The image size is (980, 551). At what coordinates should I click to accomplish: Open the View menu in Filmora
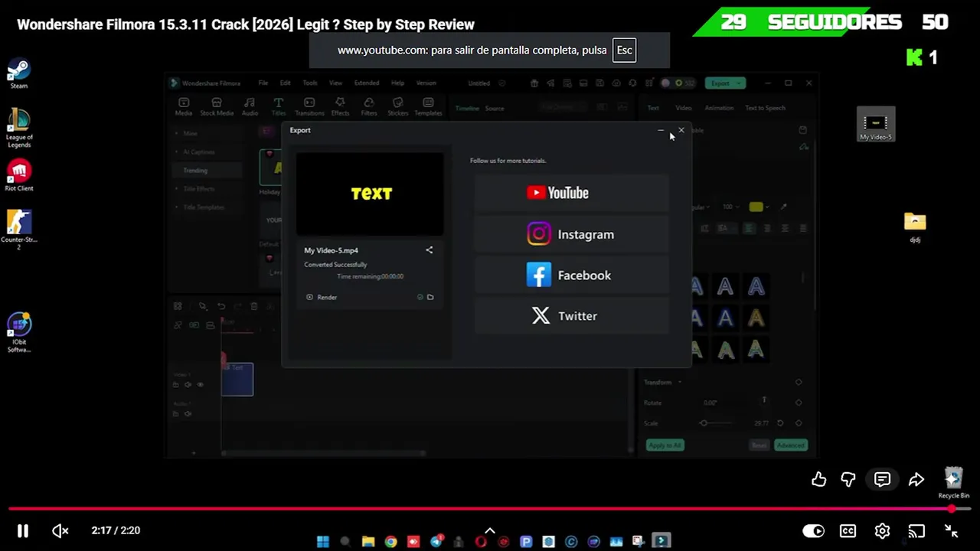tap(335, 83)
